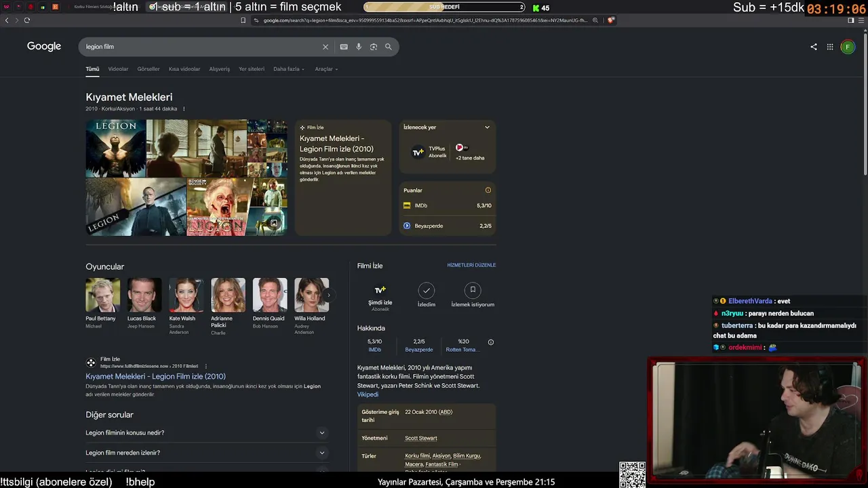Screen dimensions: 868x488
Task: Show more cast with the next arrow
Action: (329, 296)
